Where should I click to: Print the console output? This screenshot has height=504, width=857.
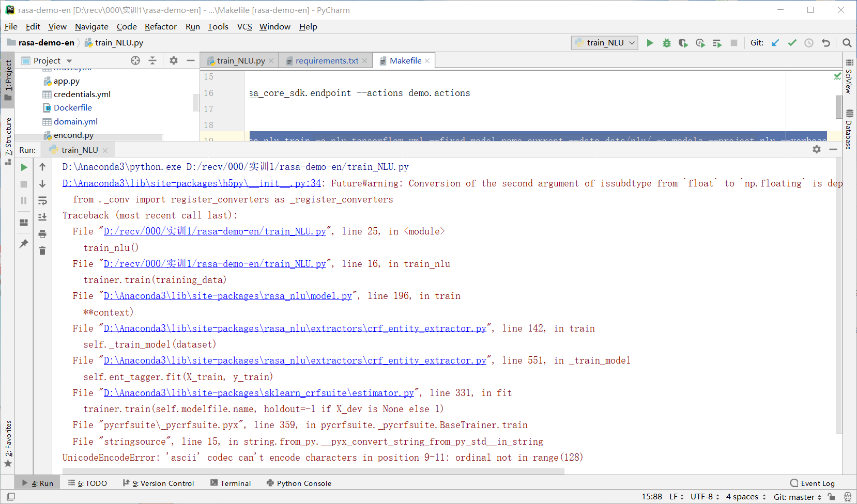click(x=42, y=234)
